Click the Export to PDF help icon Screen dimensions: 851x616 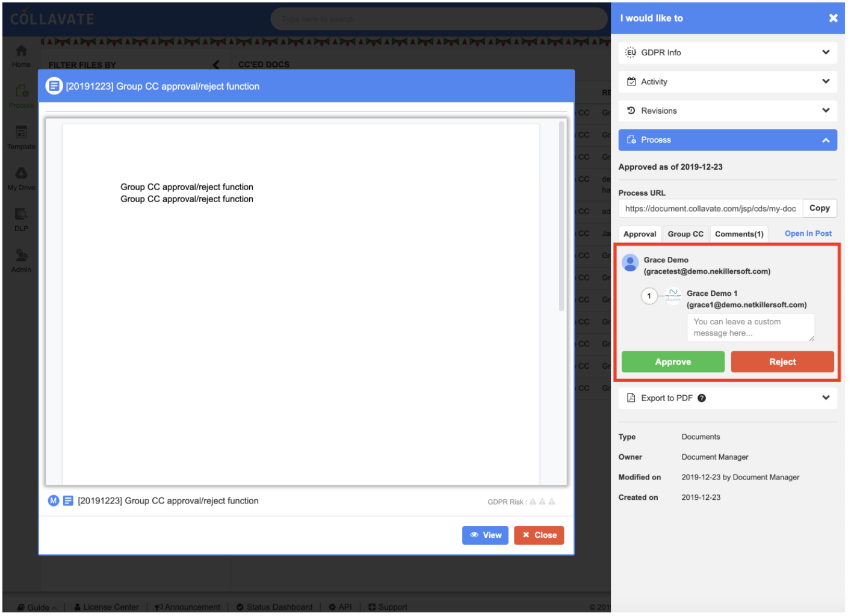(702, 398)
